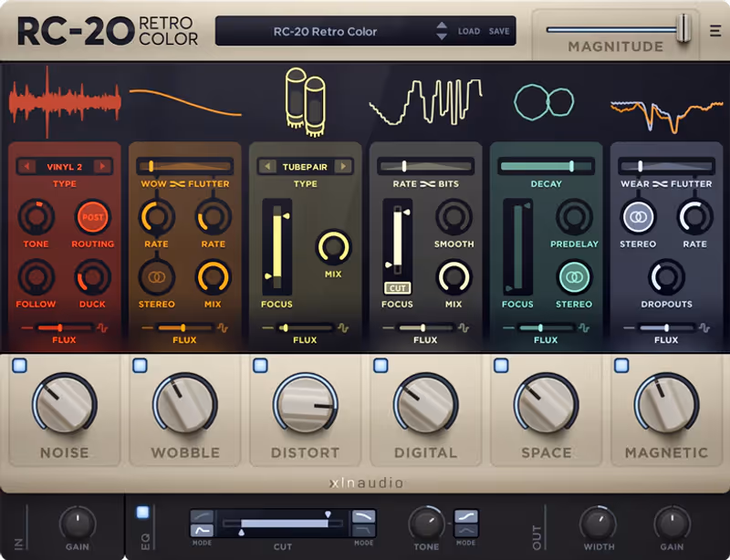The image size is (730, 560).
Task: Open the hamburger menu at top right
Action: 717,28
